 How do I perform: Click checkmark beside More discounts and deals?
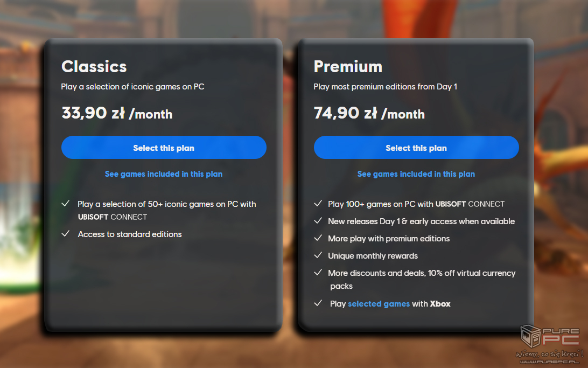(x=318, y=273)
